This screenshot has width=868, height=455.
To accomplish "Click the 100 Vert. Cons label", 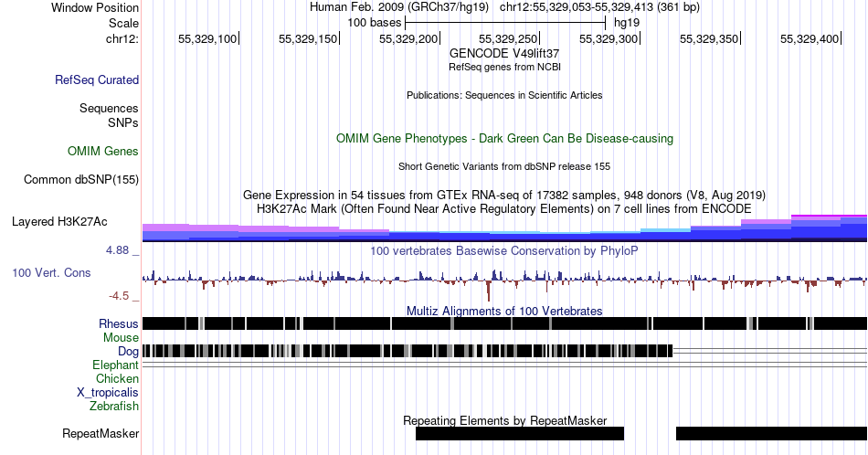I will click(x=51, y=272).
